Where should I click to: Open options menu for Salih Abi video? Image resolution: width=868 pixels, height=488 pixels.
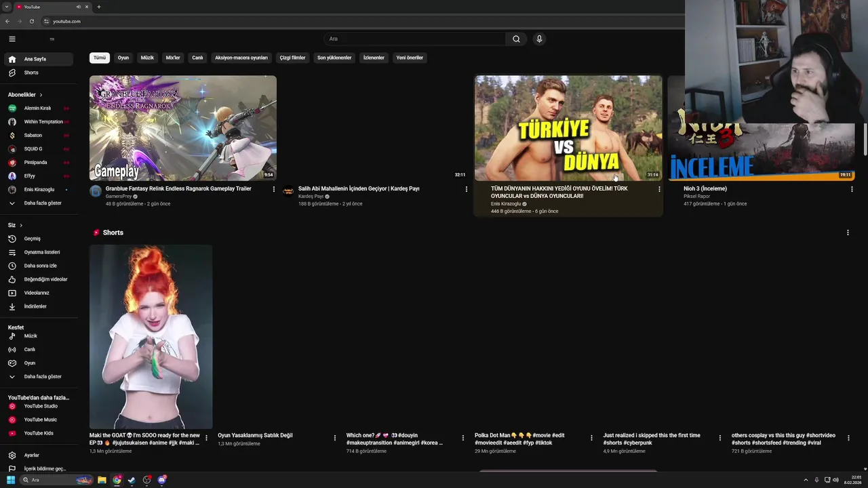click(467, 189)
